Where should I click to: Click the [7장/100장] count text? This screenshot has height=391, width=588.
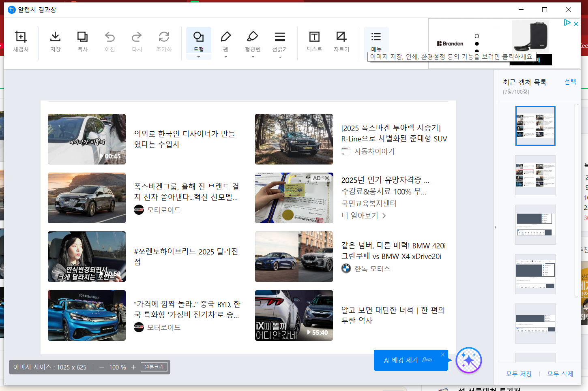(x=516, y=92)
